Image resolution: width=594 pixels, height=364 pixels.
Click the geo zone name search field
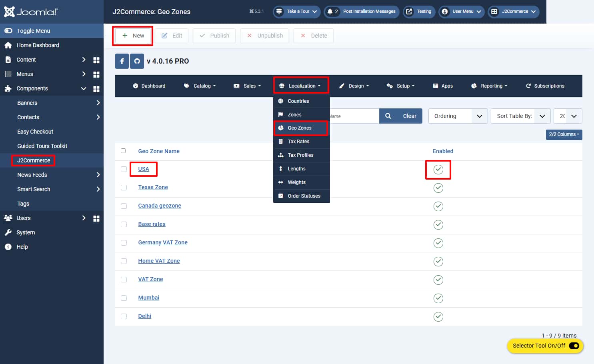354,116
